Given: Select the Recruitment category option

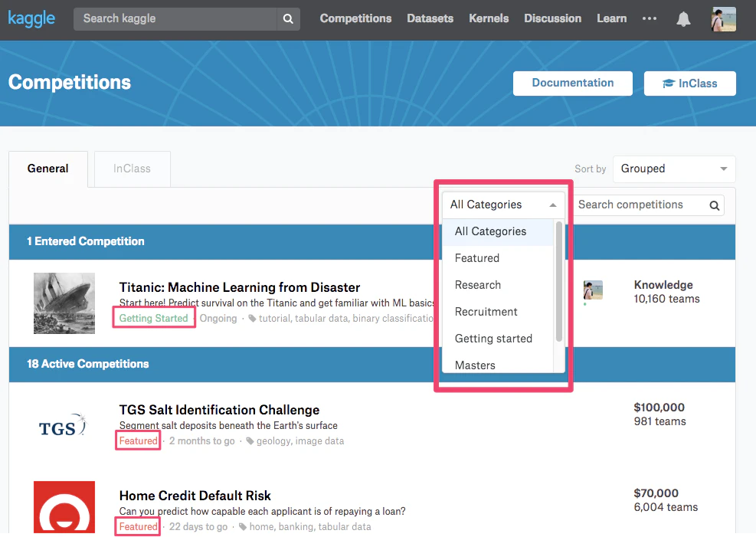Looking at the screenshot, I should [498, 312].
